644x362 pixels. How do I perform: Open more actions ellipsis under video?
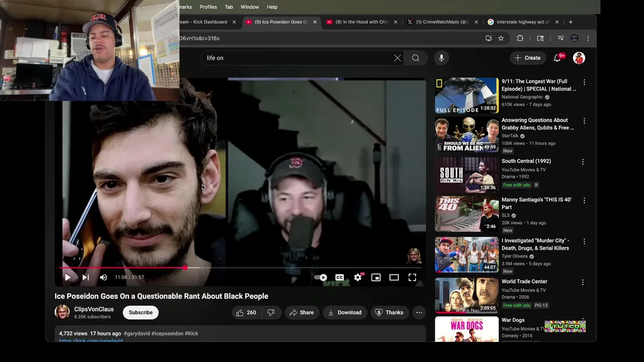click(x=419, y=312)
